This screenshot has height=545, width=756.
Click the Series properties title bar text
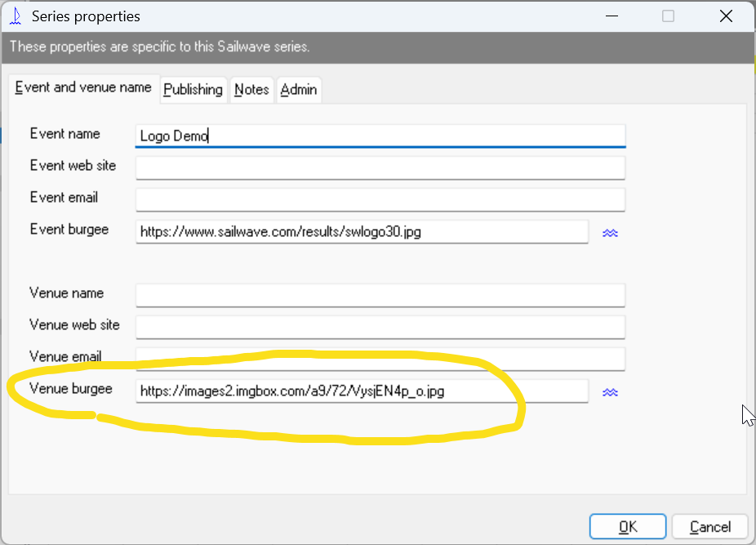tap(86, 16)
